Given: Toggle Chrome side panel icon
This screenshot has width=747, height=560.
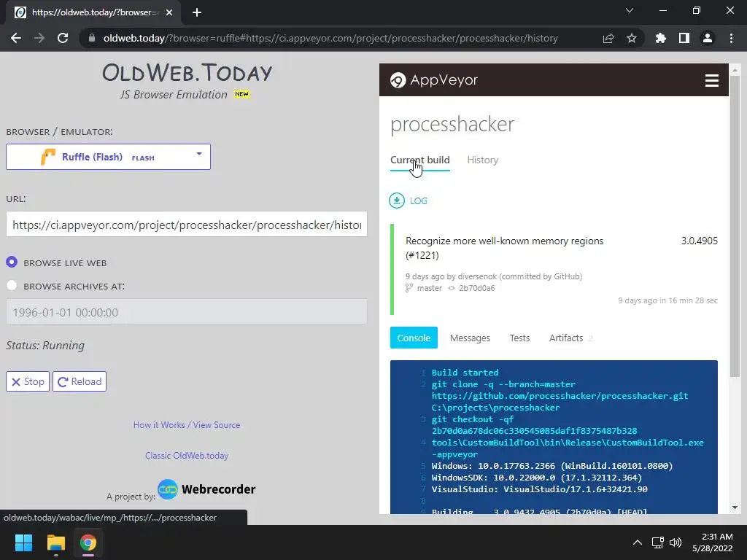Looking at the screenshot, I should pyautogui.click(x=684, y=38).
